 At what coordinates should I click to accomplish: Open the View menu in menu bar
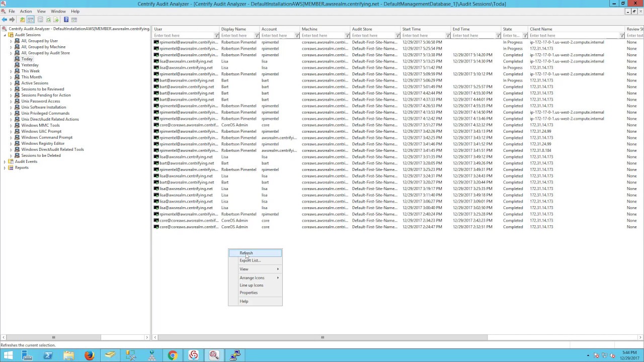(41, 11)
